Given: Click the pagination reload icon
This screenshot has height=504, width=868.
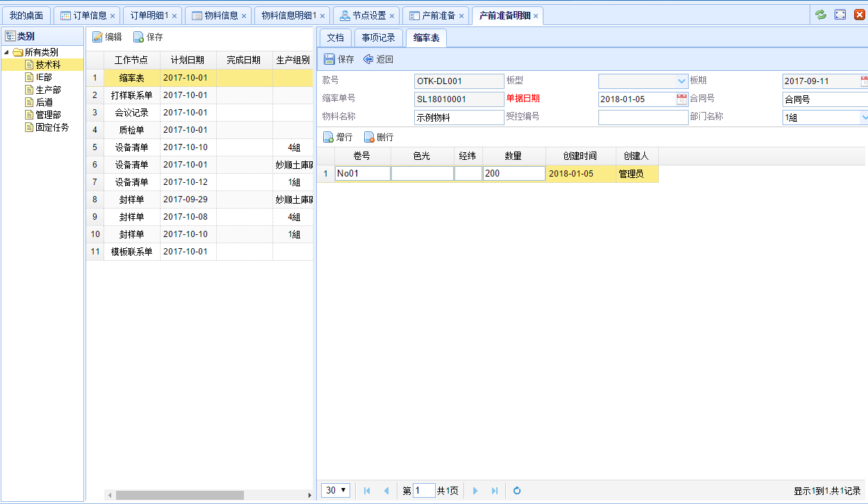Looking at the screenshot, I should point(517,491).
